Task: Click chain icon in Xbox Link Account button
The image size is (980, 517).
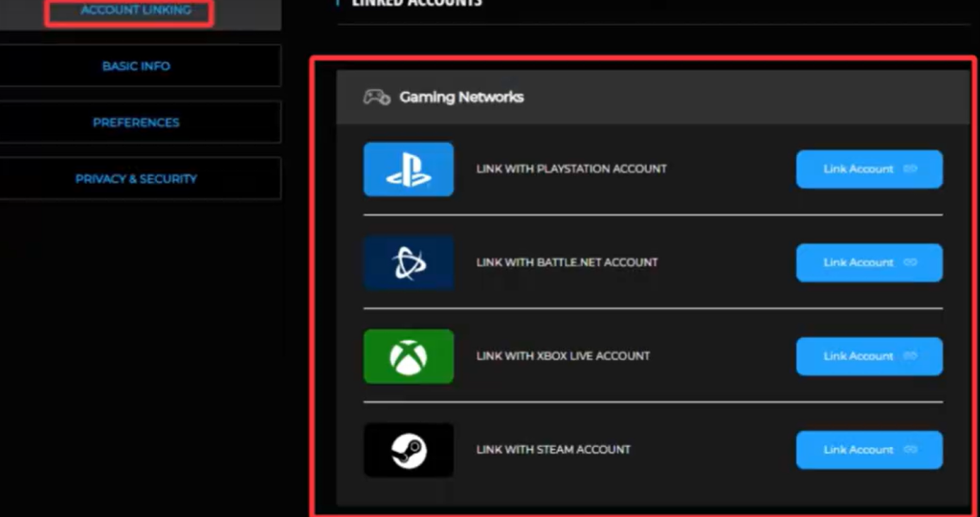Action: tap(910, 356)
